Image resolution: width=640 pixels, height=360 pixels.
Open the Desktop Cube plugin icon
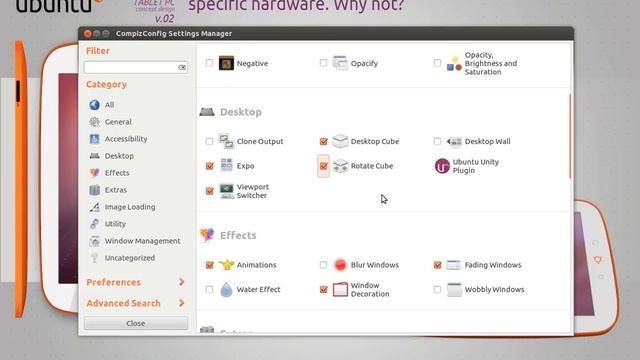tap(340, 141)
